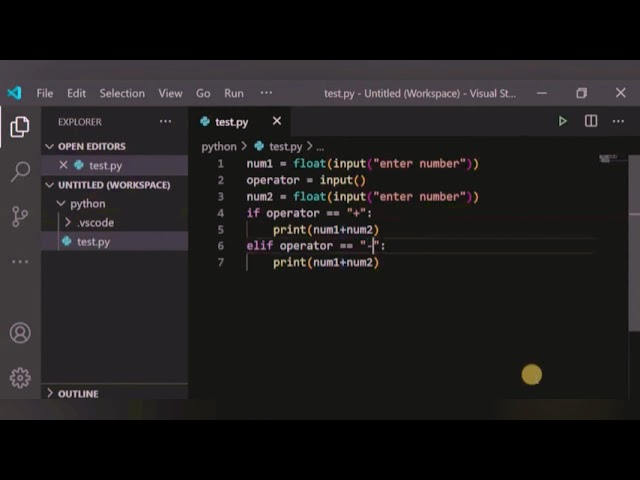The width and height of the screenshot is (640, 480).
Task: Click the Python icon in the breadcrumb
Action: coord(259,146)
